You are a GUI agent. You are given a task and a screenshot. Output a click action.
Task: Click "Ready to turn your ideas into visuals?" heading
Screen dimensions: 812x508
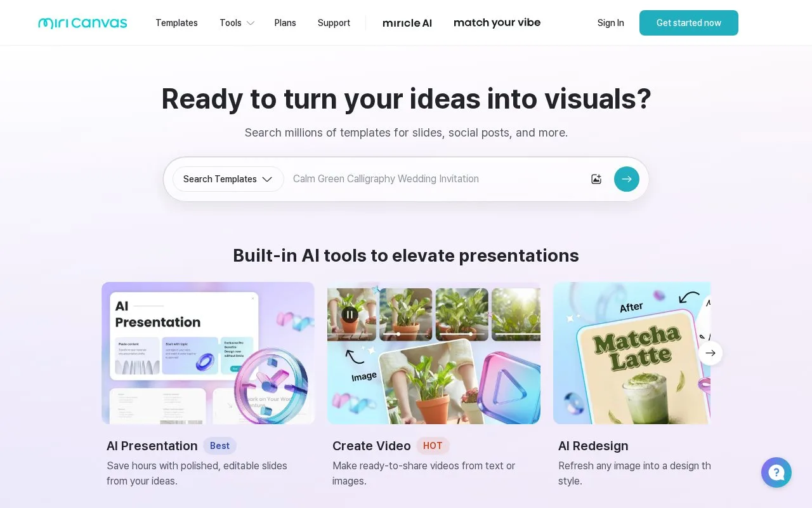(x=406, y=99)
